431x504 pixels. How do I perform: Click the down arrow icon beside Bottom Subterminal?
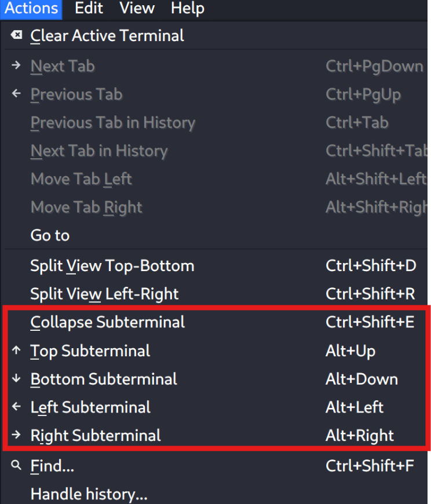[x=16, y=379]
